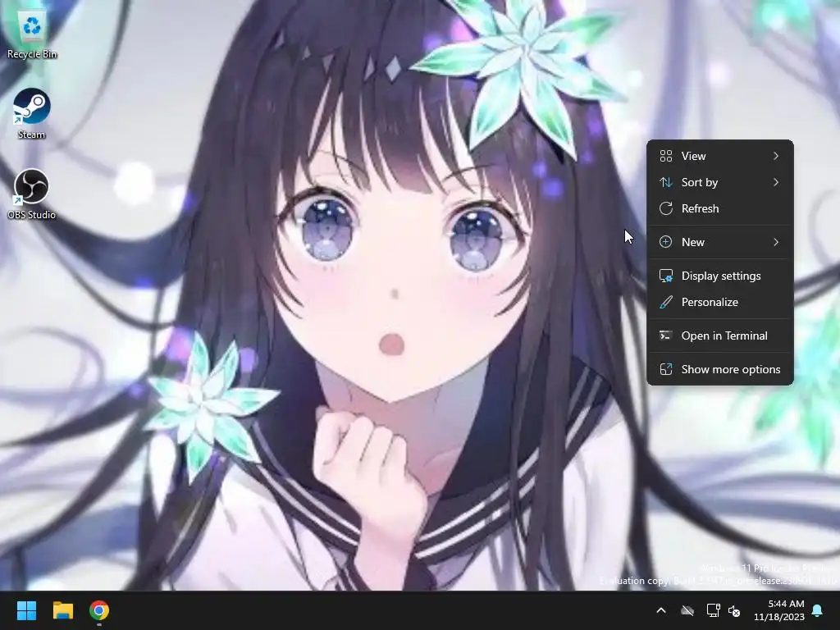This screenshot has height=630, width=840.
Task: Click the cloud sync tray icon
Action: pos(687,610)
